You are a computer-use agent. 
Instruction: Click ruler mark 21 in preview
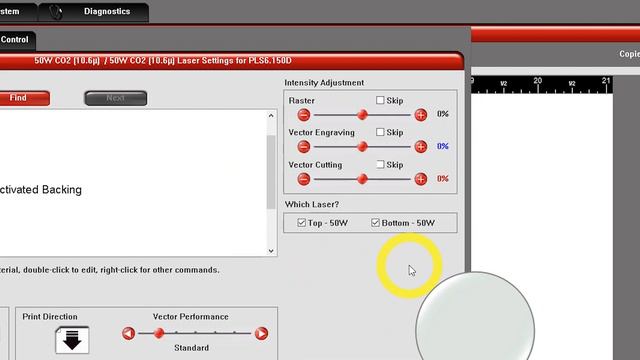point(606,80)
